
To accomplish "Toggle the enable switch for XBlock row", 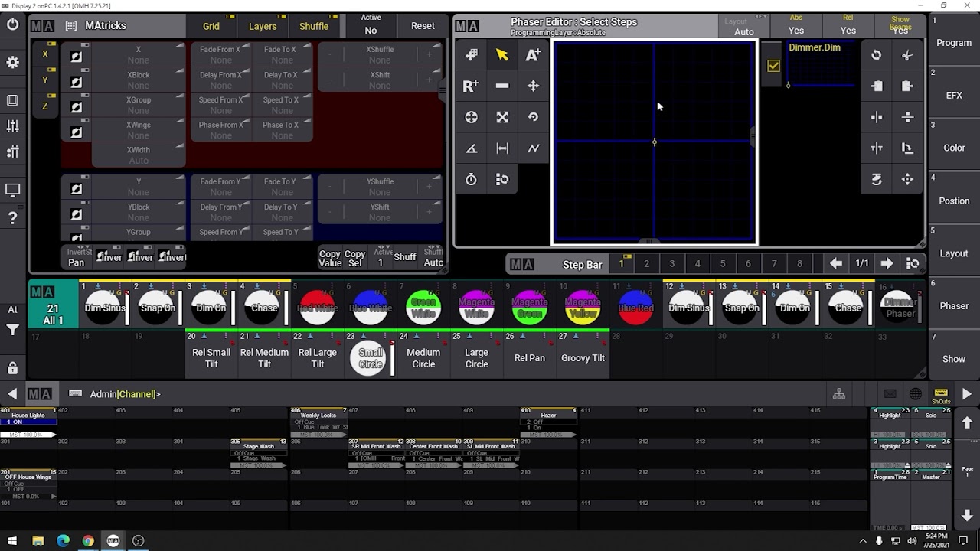I will [x=77, y=81].
